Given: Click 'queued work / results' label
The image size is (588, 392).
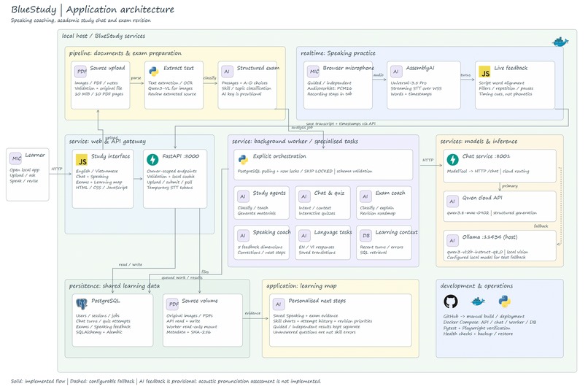Looking at the screenshot, I should pos(182,277).
